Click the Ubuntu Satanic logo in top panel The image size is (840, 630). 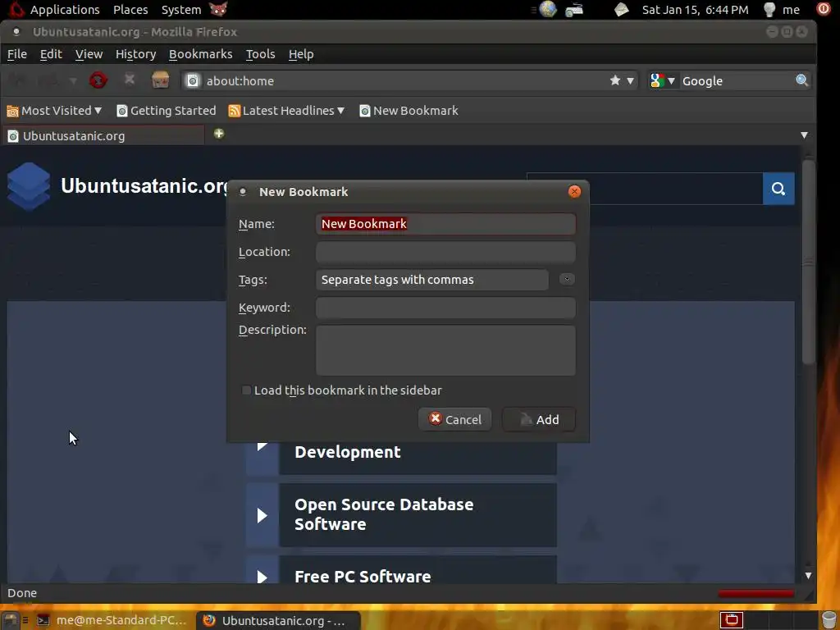(16, 9)
